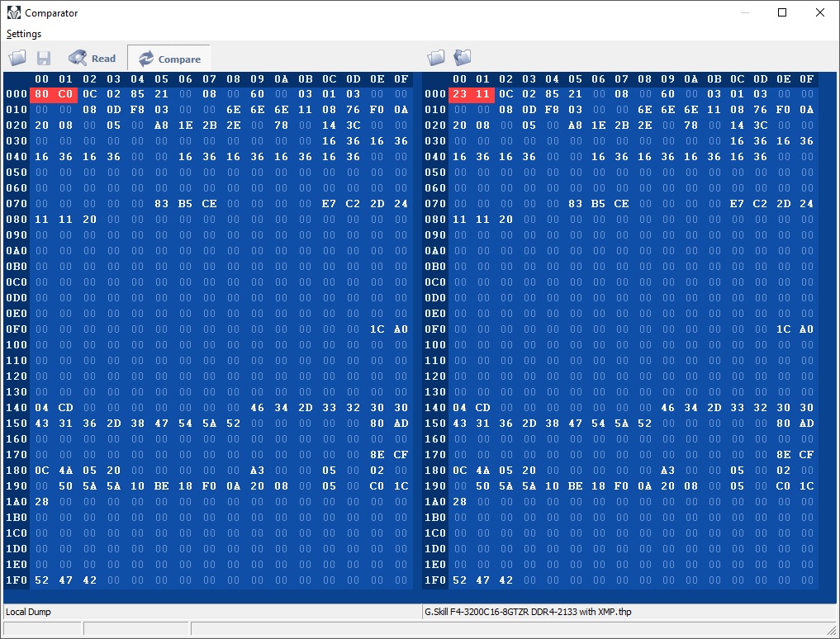The width and height of the screenshot is (840, 639).
Task: Click the floppy disk save icon
Action: tap(44, 58)
